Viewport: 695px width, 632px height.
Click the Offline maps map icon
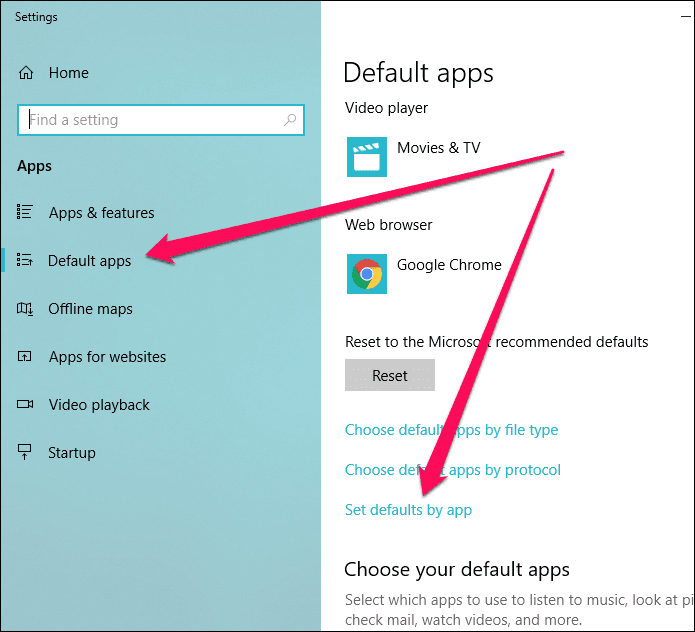[25, 308]
